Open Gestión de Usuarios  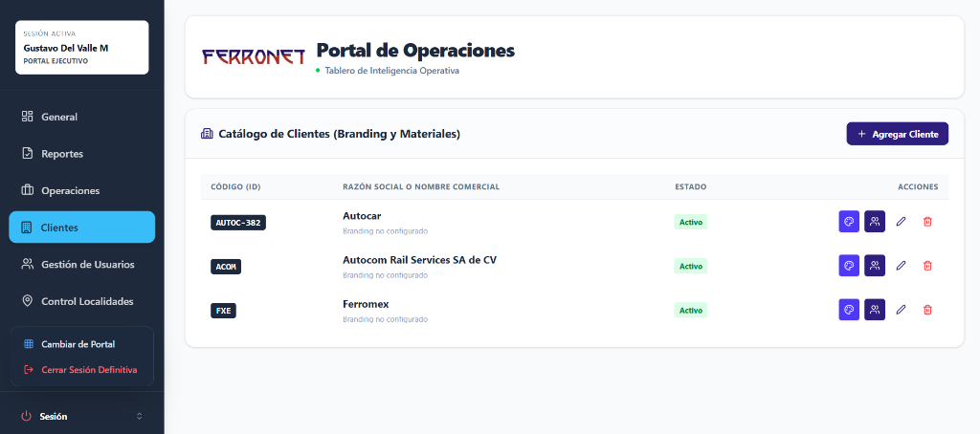point(82,264)
